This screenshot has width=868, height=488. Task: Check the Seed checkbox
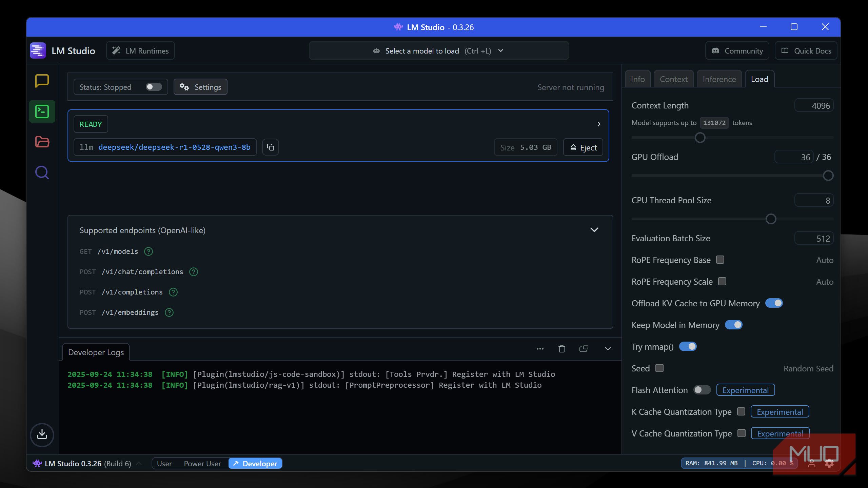pos(659,368)
